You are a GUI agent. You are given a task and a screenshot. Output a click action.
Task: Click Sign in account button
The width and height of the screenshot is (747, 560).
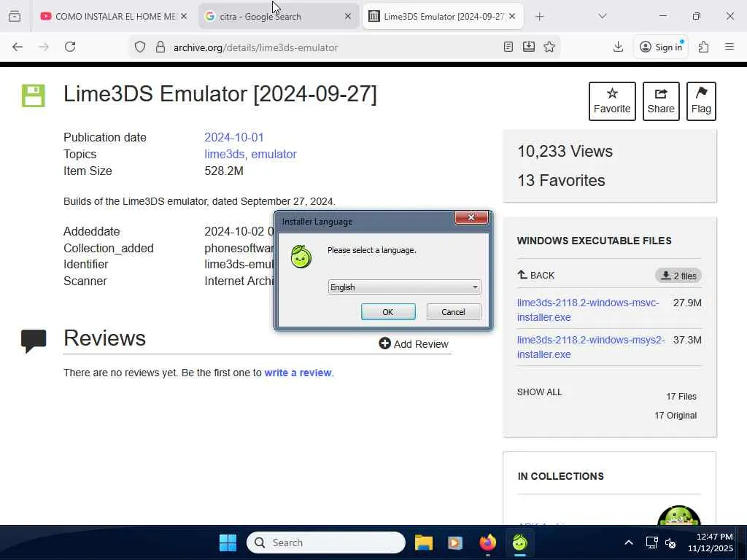click(x=661, y=47)
